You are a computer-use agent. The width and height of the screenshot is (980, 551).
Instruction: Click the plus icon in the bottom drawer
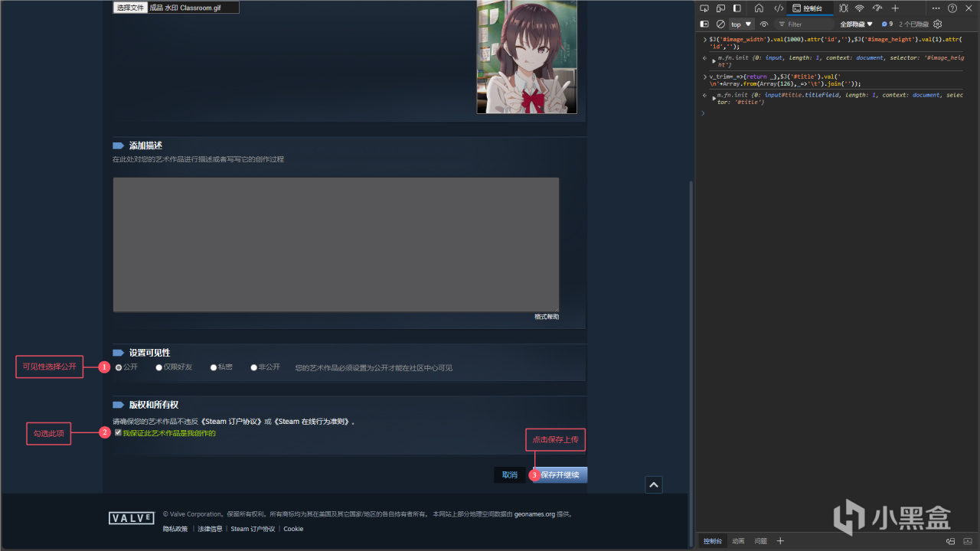[780, 541]
